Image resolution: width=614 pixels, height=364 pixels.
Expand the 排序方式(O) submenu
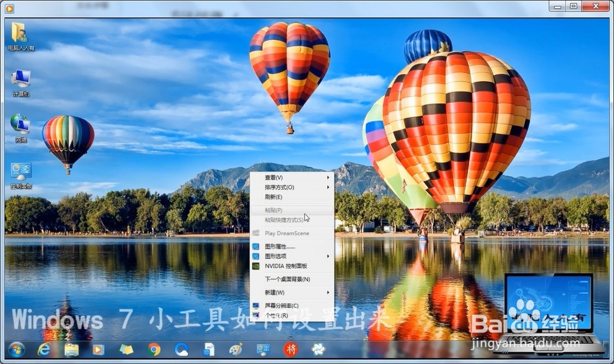(292, 187)
